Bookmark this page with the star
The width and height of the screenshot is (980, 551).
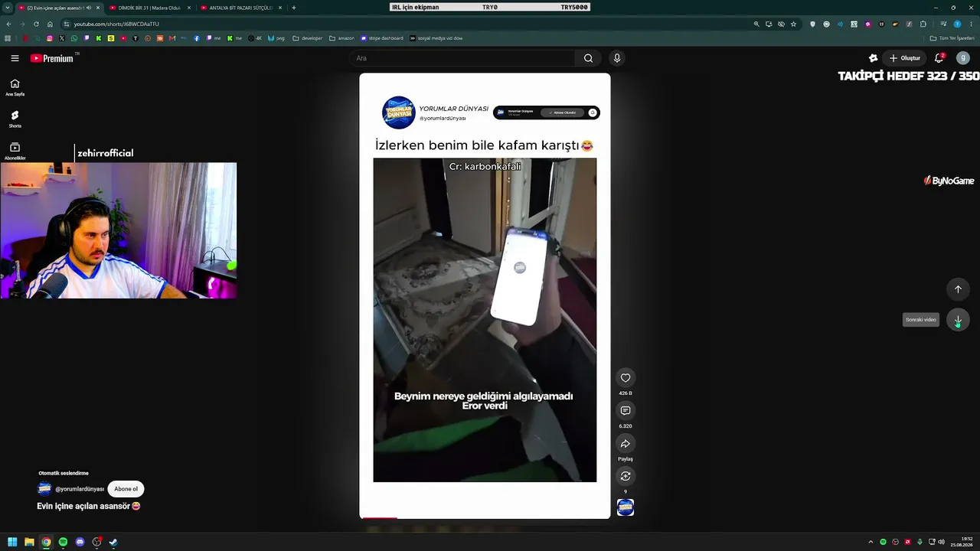(x=793, y=24)
